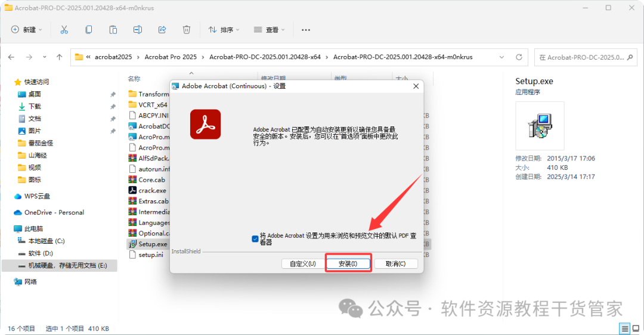Open 桌面 in navigation pane
644x335 pixels.
pos(35,94)
